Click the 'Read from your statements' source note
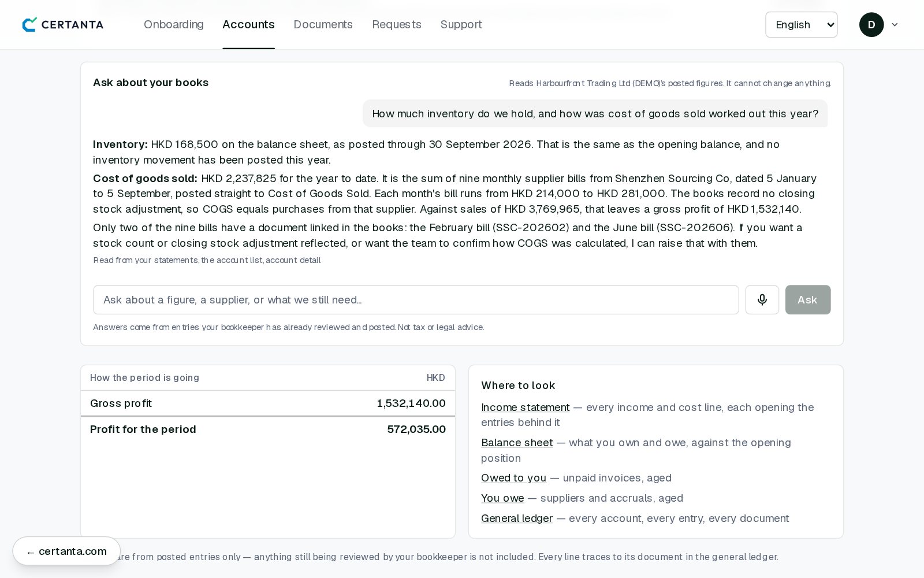Screen dimensions: 924x578 point(207,260)
